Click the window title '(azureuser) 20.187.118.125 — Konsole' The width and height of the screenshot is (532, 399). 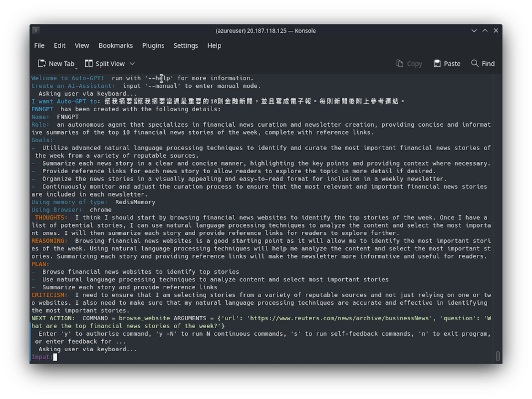(266, 31)
